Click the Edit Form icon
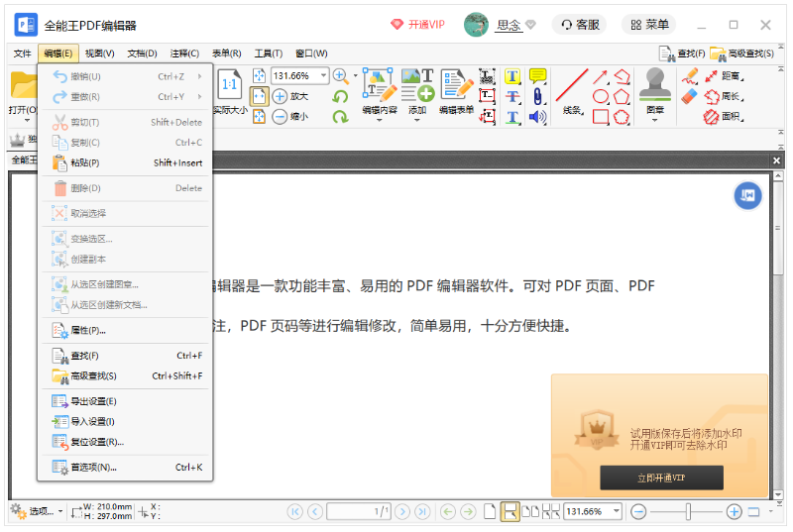This screenshot has width=793, height=532. pyautogui.click(x=457, y=85)
